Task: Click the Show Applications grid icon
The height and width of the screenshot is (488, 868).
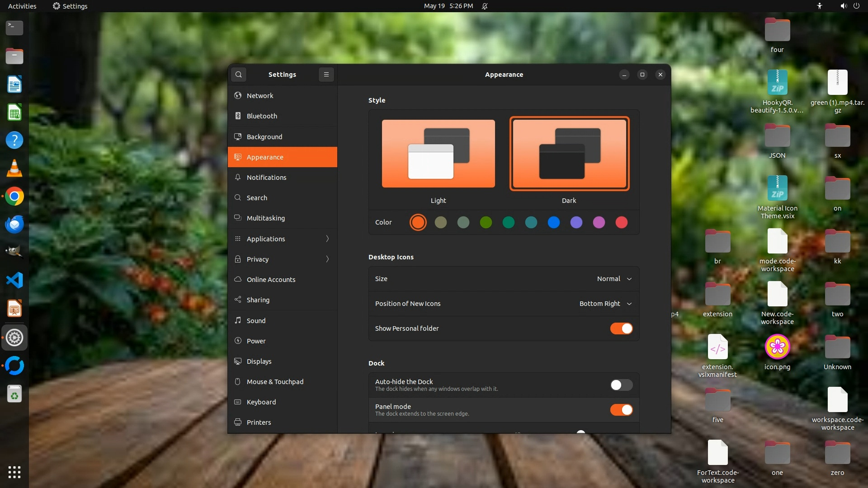Action: [14, 472]
